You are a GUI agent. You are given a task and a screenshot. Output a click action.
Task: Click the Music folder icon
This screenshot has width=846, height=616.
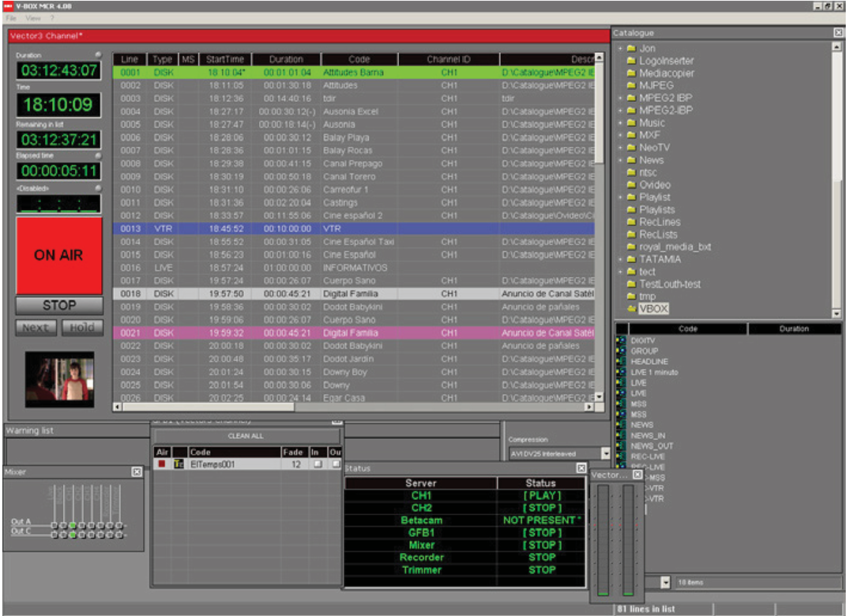point(630,123)
